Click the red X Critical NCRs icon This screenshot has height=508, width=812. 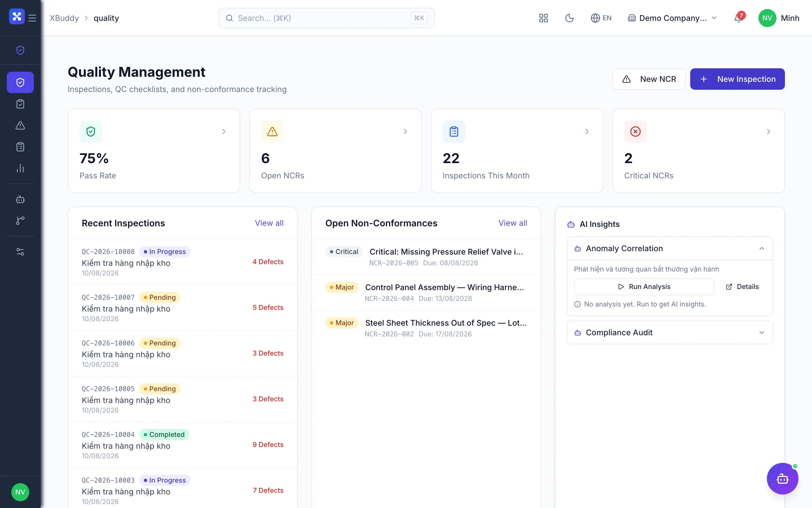coord(635,131)
